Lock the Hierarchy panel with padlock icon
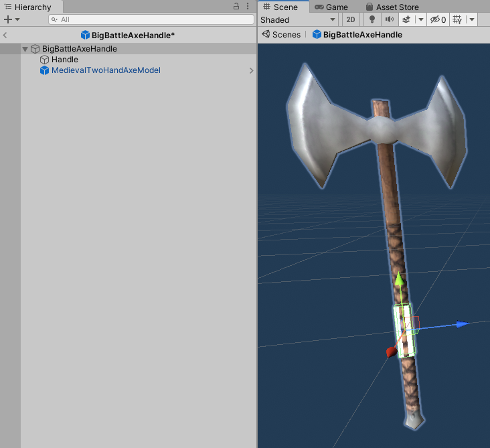This screenshot has width=490, height=448. pos(236,7)
